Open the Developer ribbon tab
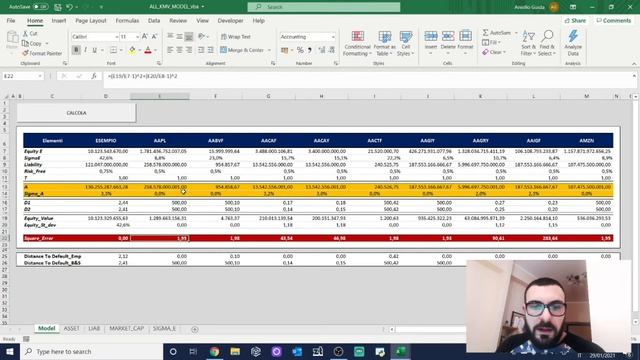Viewport: 640px width, 360px height. (230, 20)
